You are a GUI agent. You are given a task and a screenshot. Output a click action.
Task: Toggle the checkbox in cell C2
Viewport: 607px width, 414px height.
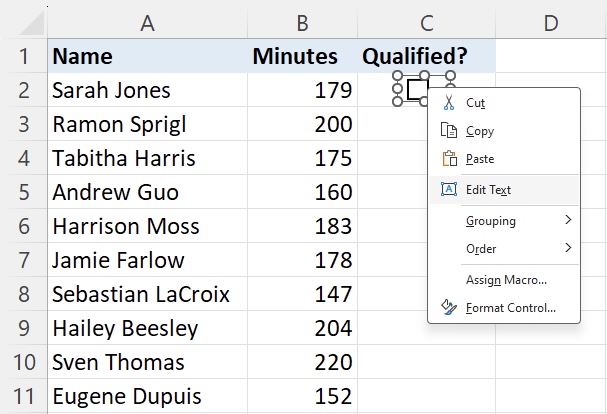[417, 89]
